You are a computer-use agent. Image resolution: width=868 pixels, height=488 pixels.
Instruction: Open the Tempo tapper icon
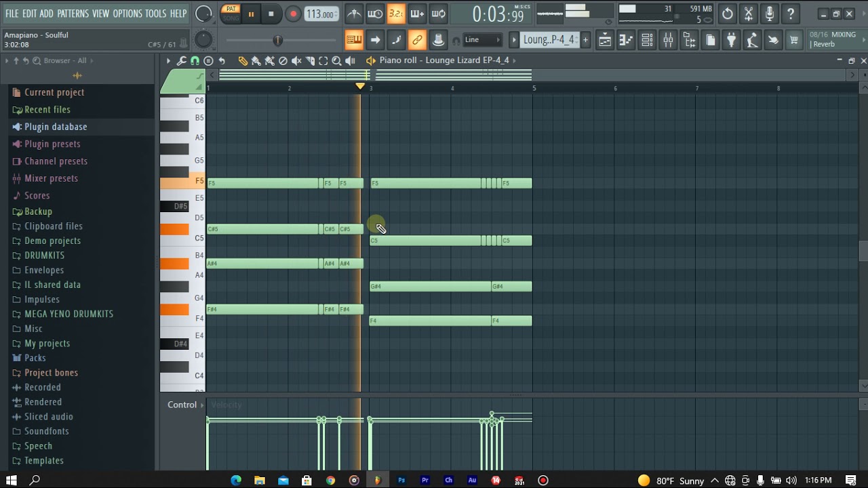point(752,41)
